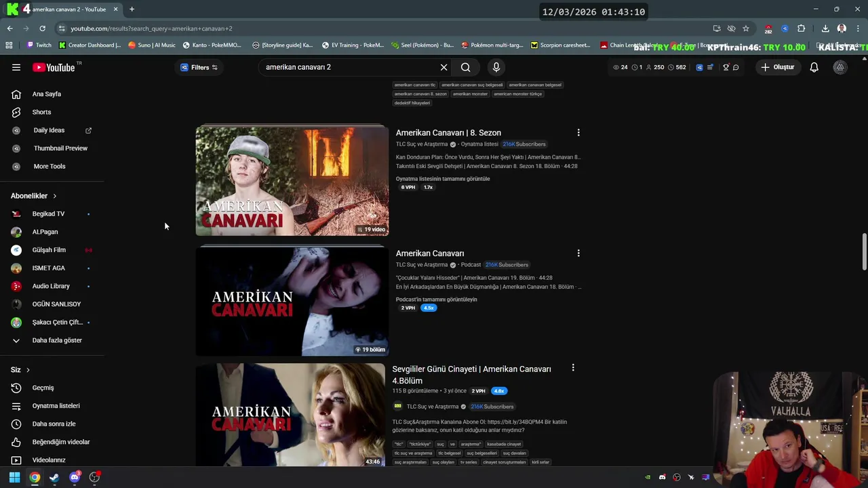Click 'dedektif hikayeleri' tag chip
Screen dimensions: 868x488
click(412, 103)
